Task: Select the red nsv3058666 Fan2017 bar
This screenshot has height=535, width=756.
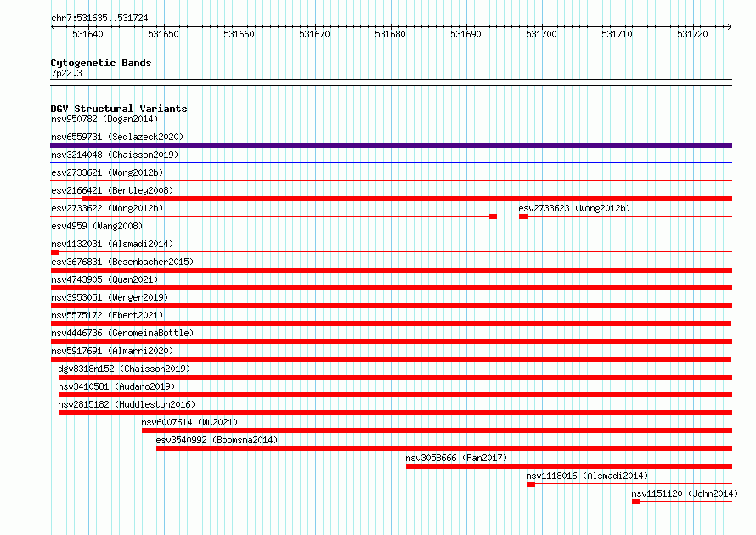Action: click(569, 466)
